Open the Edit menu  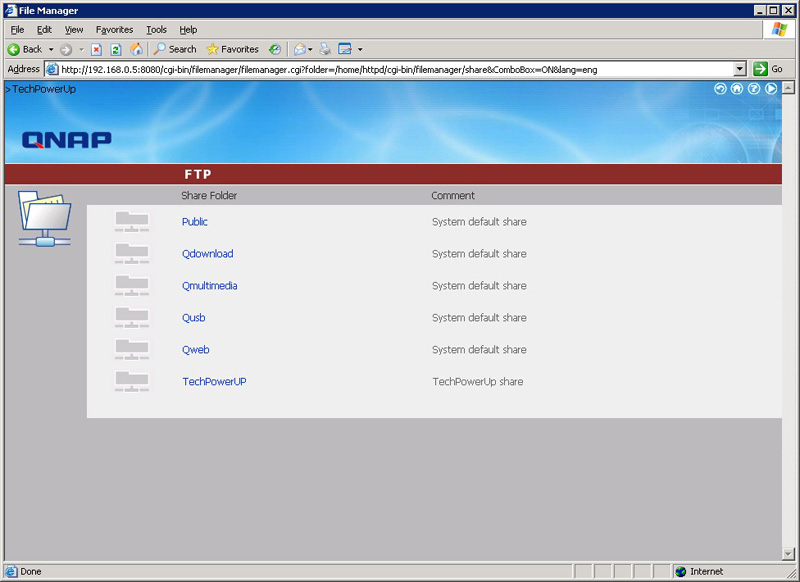pyautogui.click(x=44, y=30)
